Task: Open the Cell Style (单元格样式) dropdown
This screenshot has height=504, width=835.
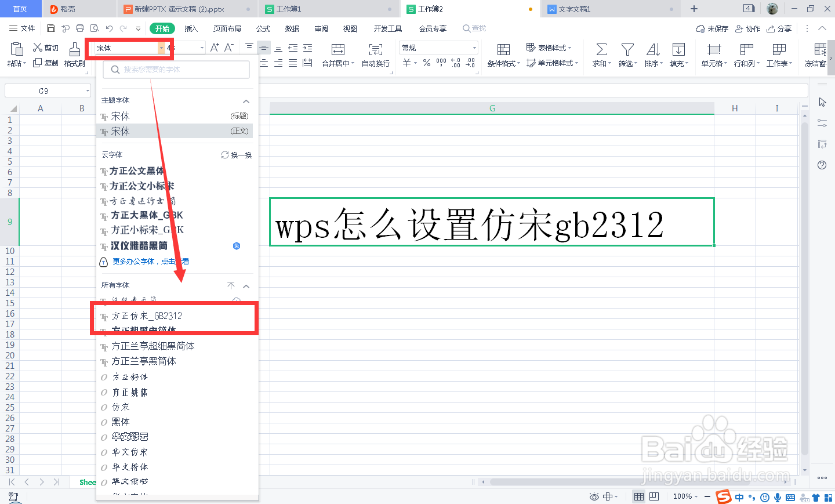Action: pos(552,63)
